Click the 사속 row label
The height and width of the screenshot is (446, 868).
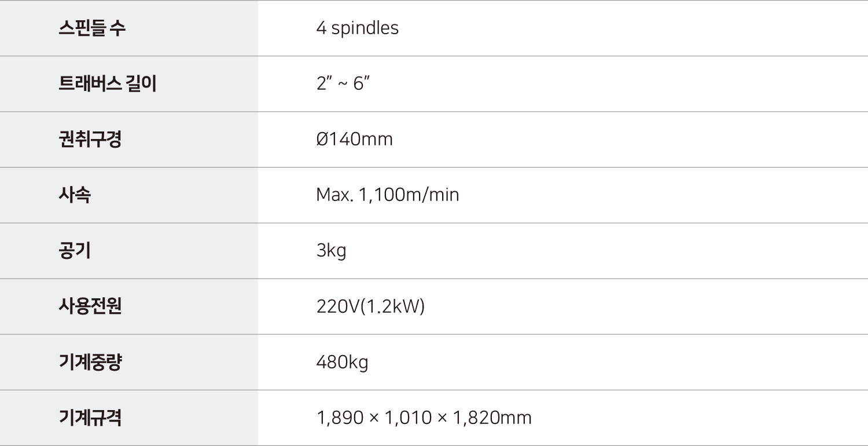[75, 195]
